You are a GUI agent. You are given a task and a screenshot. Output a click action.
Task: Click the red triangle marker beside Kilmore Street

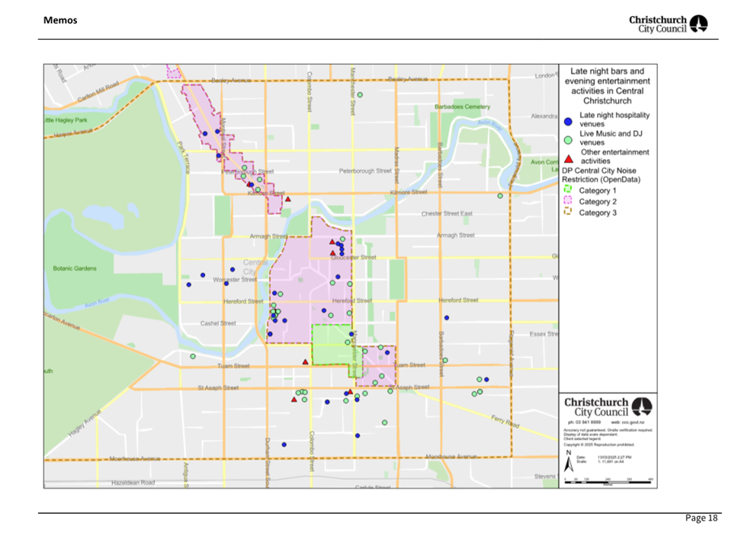(x=288, y=199)
